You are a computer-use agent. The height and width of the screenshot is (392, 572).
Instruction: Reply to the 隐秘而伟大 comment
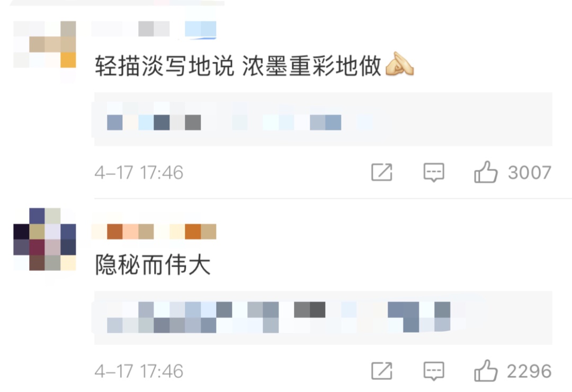click(434, 371)
